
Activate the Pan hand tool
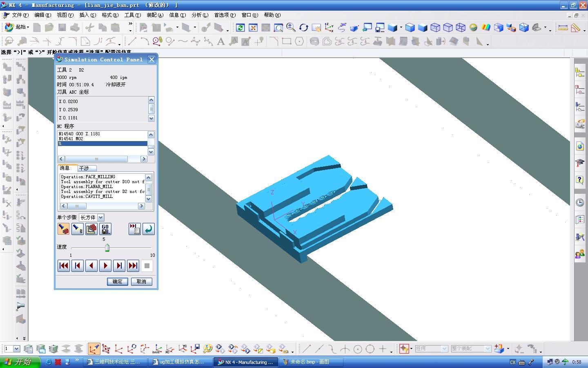tap(316, 27)
